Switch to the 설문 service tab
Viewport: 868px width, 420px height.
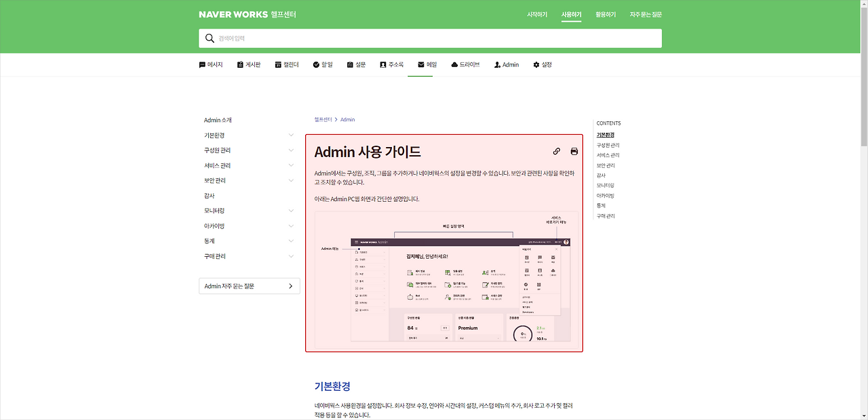point(356,64)
